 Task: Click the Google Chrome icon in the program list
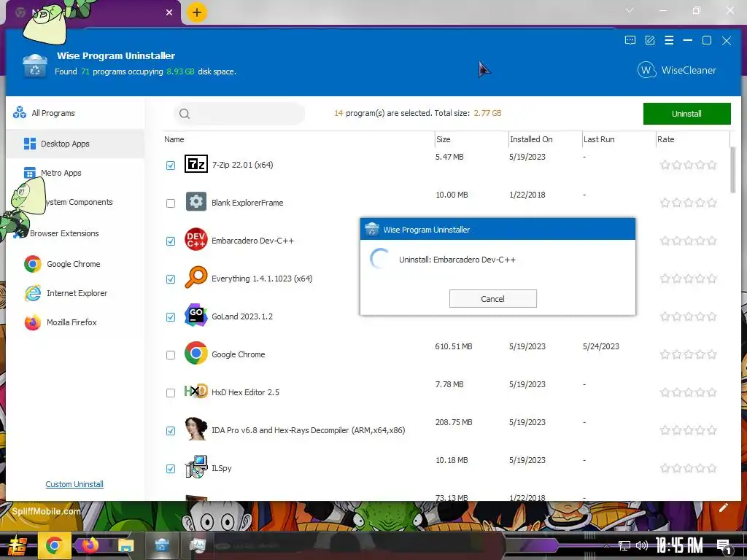pyautogui.click(x=196, y=354)
